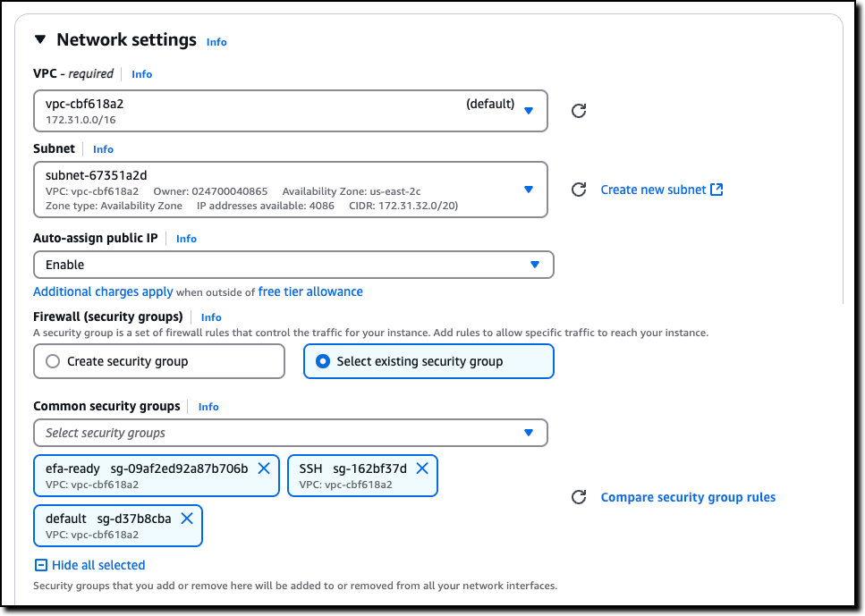865x616 pixels.
Task: Open Info link for Auto-assign public IP
Action: tap(186, 238)
